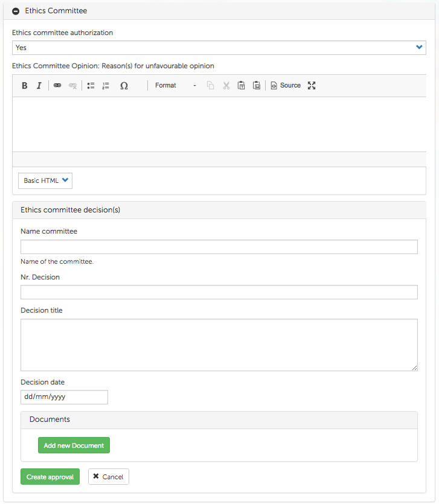Click the paste as plain text icon
Image resolution: width=439 pixels, height=504 pixels.
pos(241,86)
